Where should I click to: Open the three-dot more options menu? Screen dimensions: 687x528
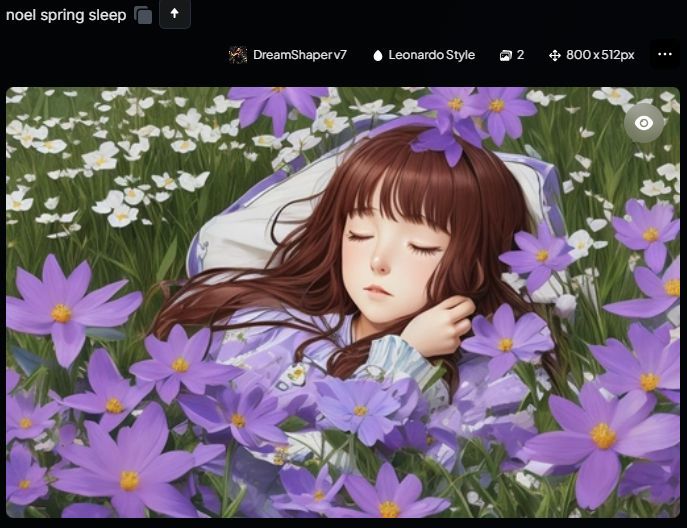[x=664, y=54]
